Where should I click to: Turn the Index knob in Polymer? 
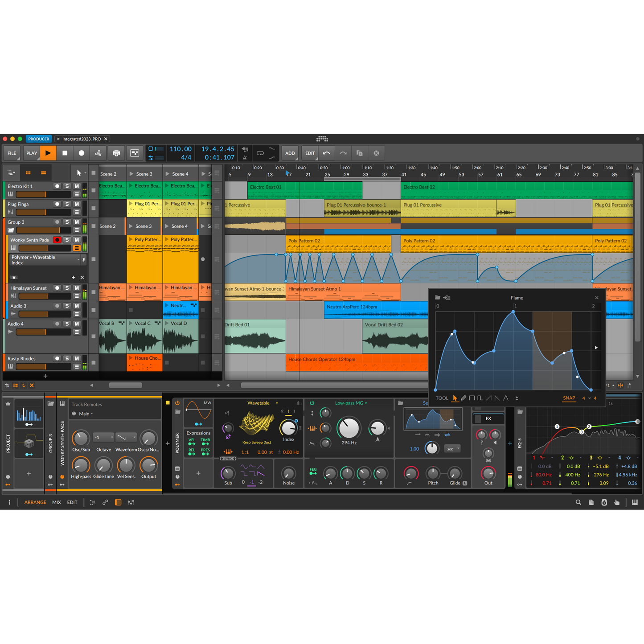[x=288, y=429]
